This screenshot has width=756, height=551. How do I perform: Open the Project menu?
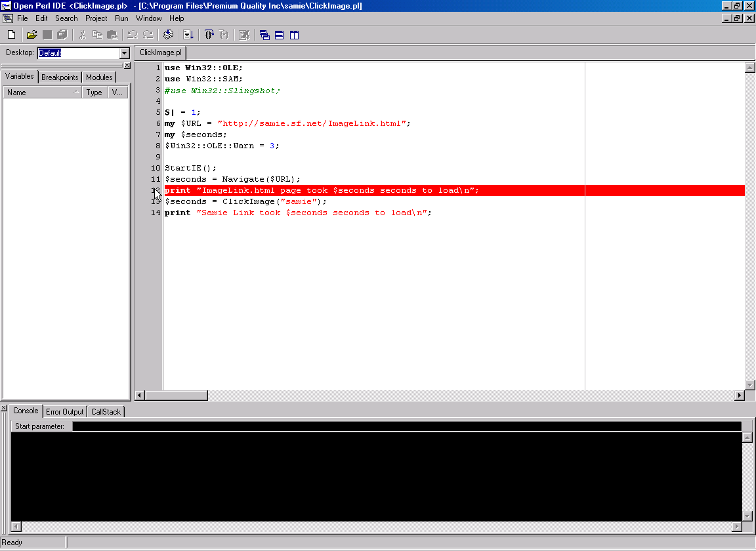coord(96,18)
